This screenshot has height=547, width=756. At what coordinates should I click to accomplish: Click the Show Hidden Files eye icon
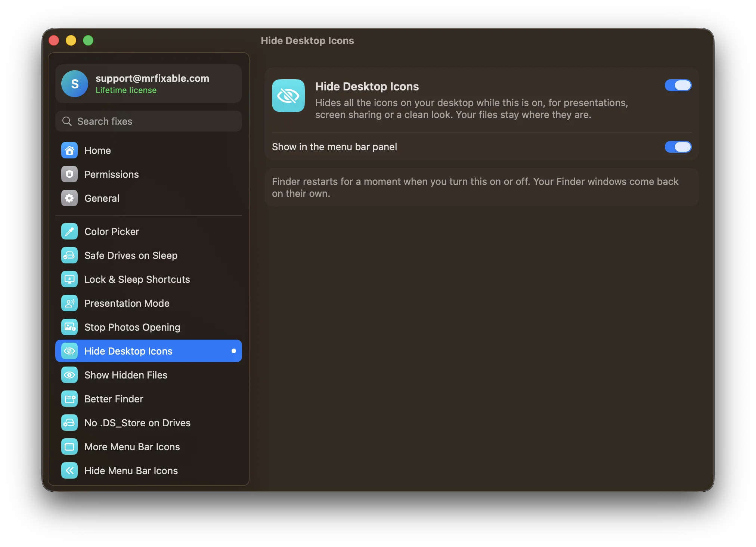69,375
